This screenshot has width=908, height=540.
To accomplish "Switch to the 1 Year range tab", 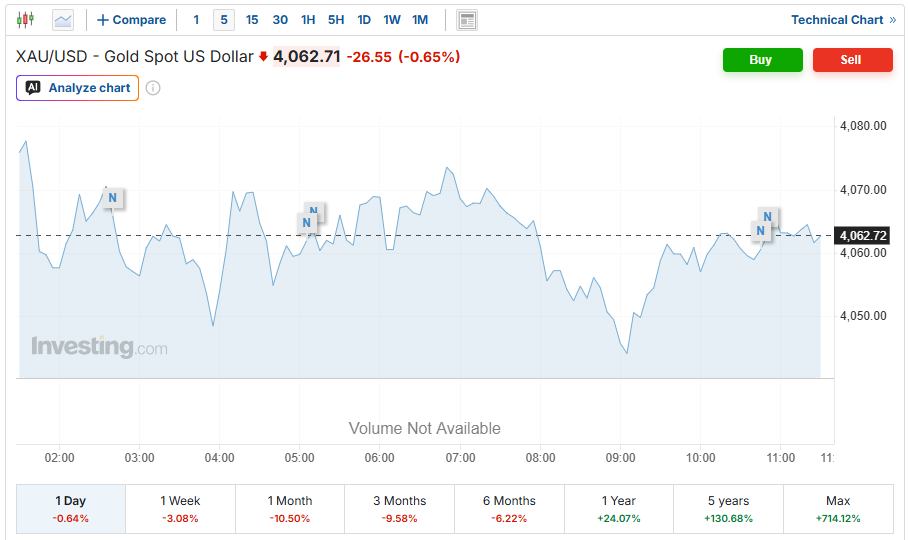I will 618,509.
